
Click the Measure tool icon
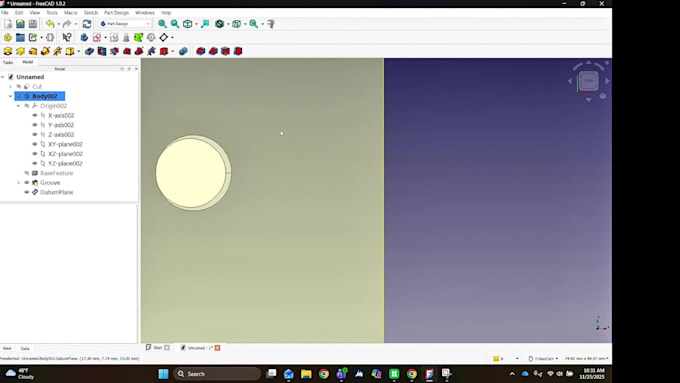click(x=271, y=24)
